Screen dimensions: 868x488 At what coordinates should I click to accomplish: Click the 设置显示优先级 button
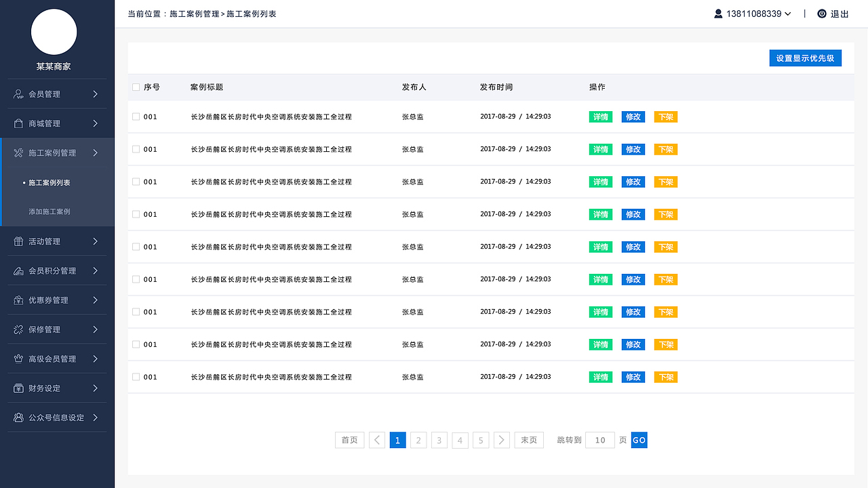tap(805, 58)
